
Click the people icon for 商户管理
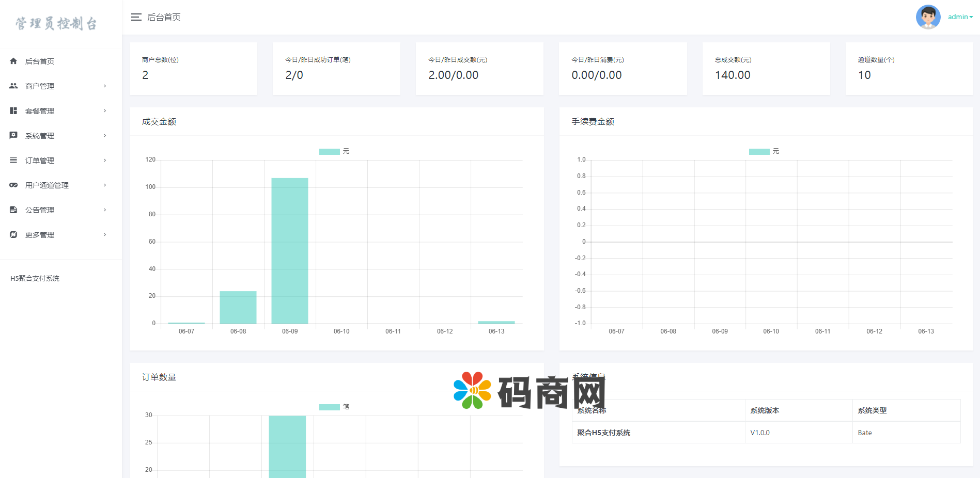pos(13,86)
